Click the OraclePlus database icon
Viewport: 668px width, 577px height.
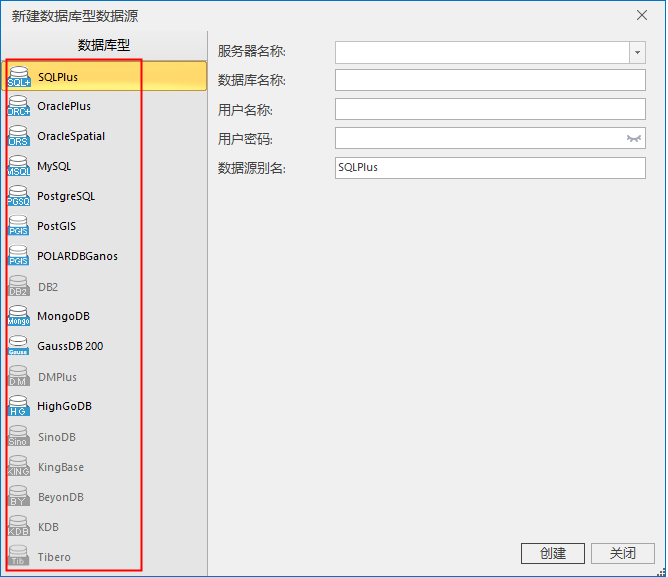coord(19,106)
